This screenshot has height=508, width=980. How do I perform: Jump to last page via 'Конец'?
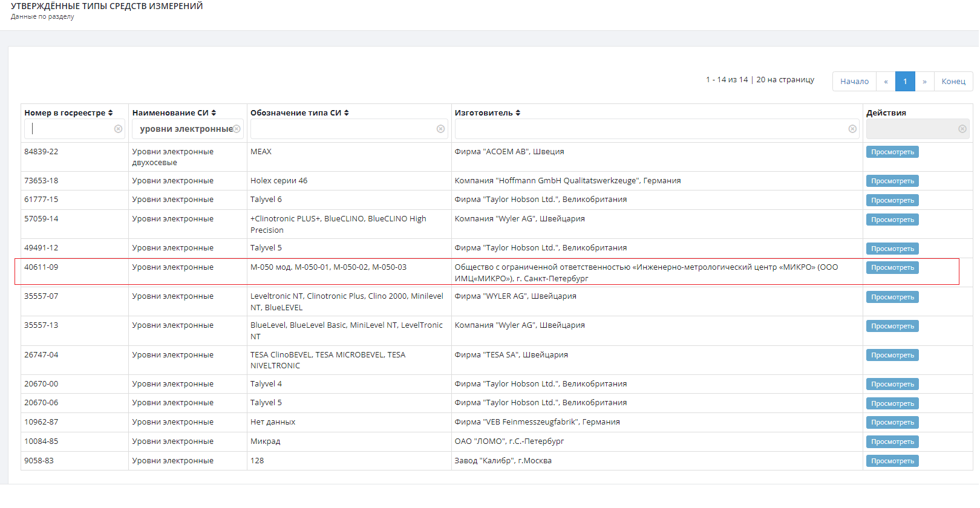pyautogui.click(x=953, y=82)
